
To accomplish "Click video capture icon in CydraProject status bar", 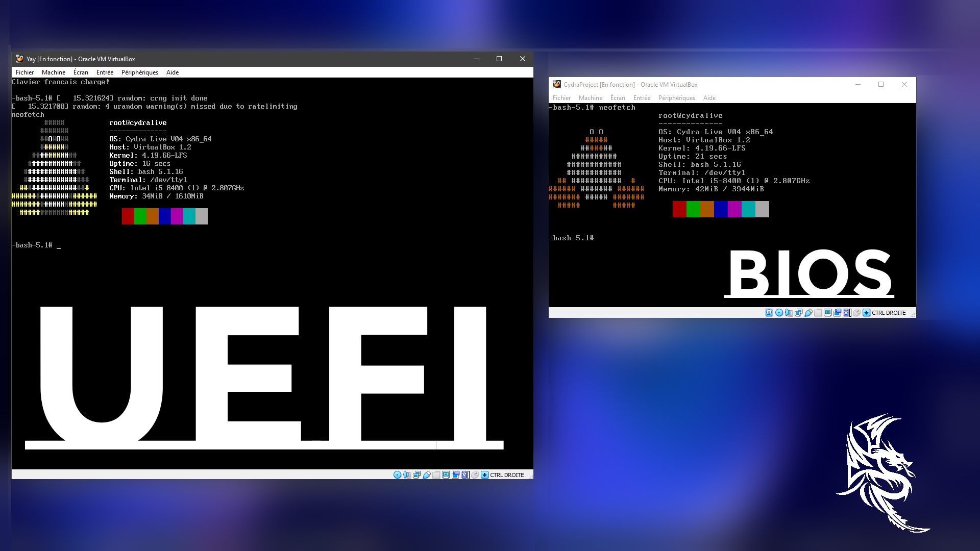I will [837, 313].
